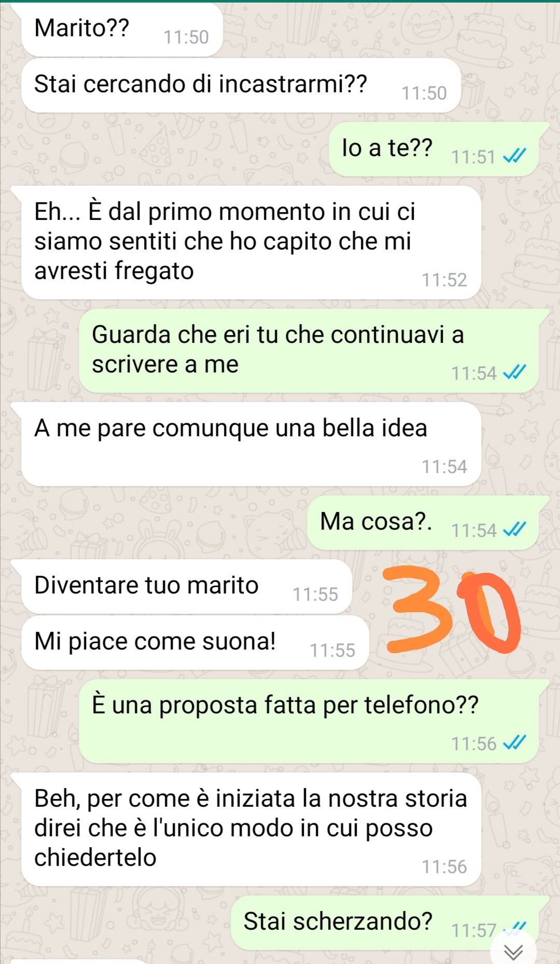Select the message starting "Eh... È dal primo momento"
Viewport: 560px width, 964px height.
[251, 243]
